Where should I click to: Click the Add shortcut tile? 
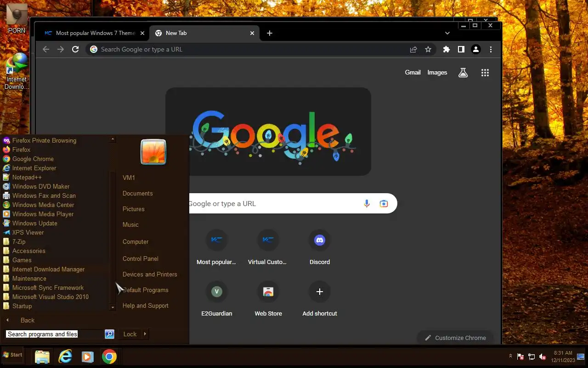point(320,300)
